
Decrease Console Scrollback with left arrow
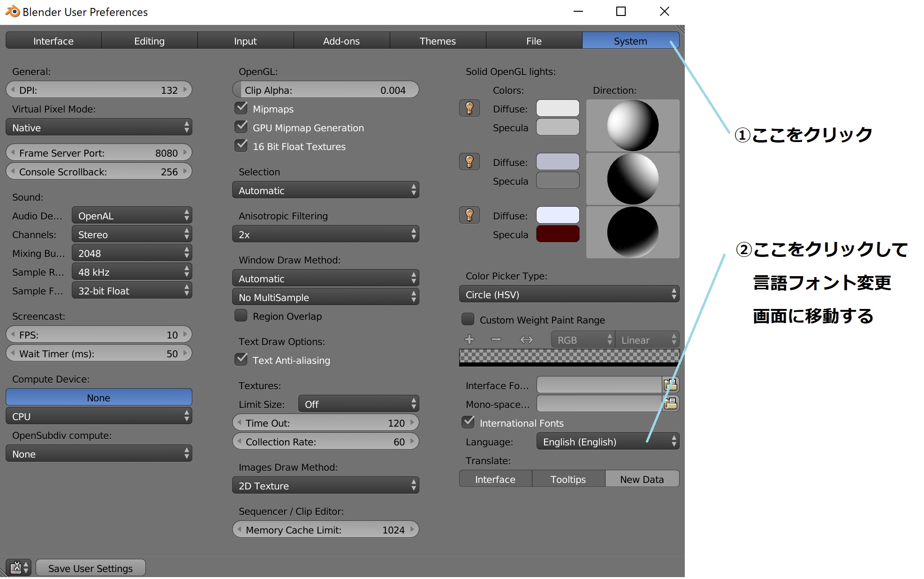(x=13, y=171)
